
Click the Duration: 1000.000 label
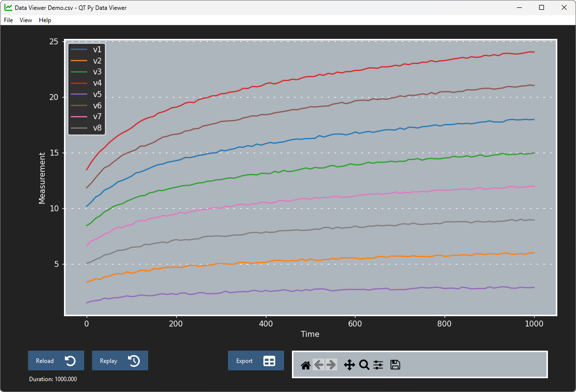point(53,379)
